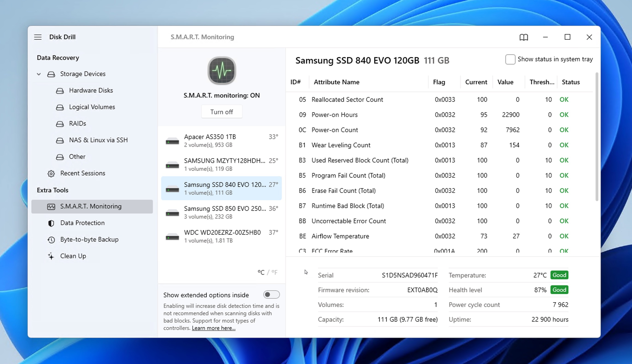Image resolution: width=632 pixels, height=364 pixels.
Task: Switch temperature unit to °C
Action: click(x=261, y=272)
